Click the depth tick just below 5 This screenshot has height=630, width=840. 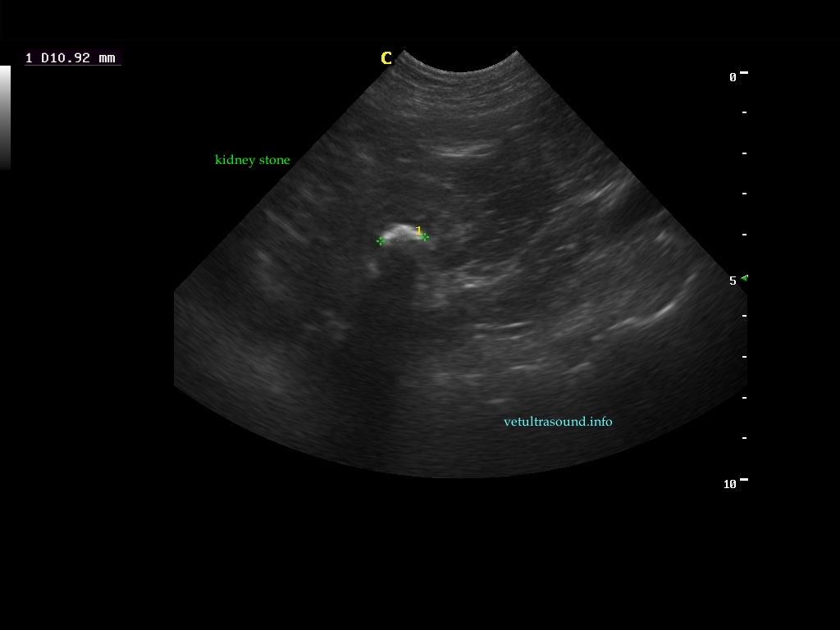click(x=744, y=316)
